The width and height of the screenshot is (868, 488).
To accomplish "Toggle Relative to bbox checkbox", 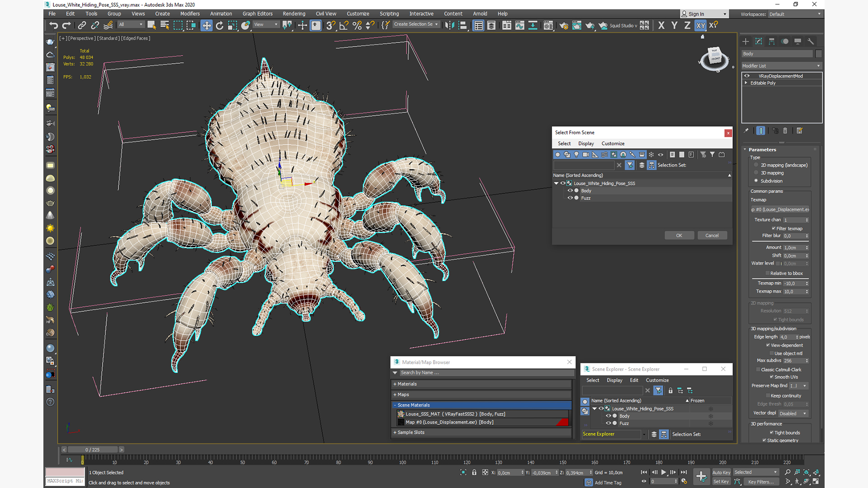I will tap(768, 273).
